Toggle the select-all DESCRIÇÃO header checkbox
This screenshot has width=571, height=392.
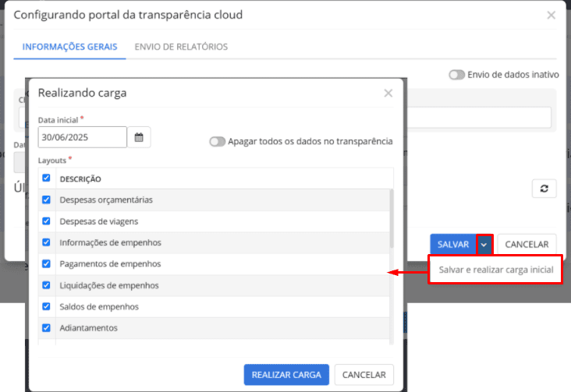pos(46,178)
